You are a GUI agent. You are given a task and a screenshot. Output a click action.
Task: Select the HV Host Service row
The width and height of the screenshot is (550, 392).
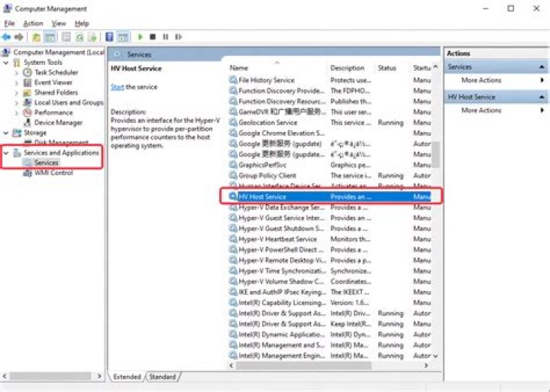[329, 196]
